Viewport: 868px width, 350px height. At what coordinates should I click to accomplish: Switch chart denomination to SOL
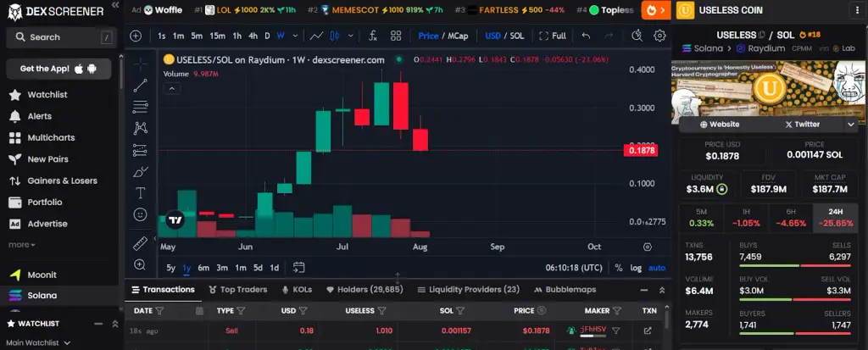point(517,36)
